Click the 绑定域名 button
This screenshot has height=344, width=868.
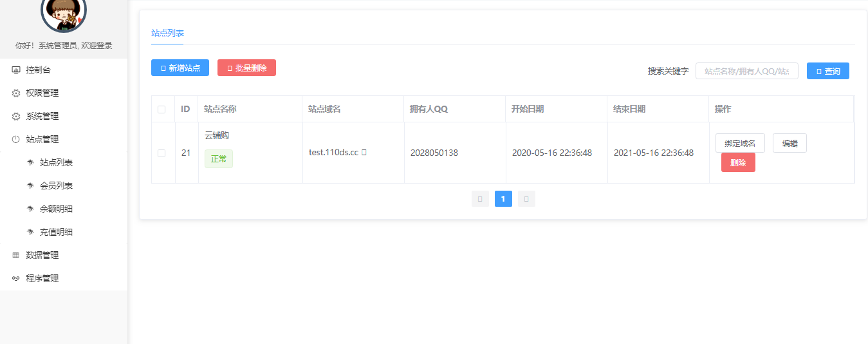coord(740,143)
